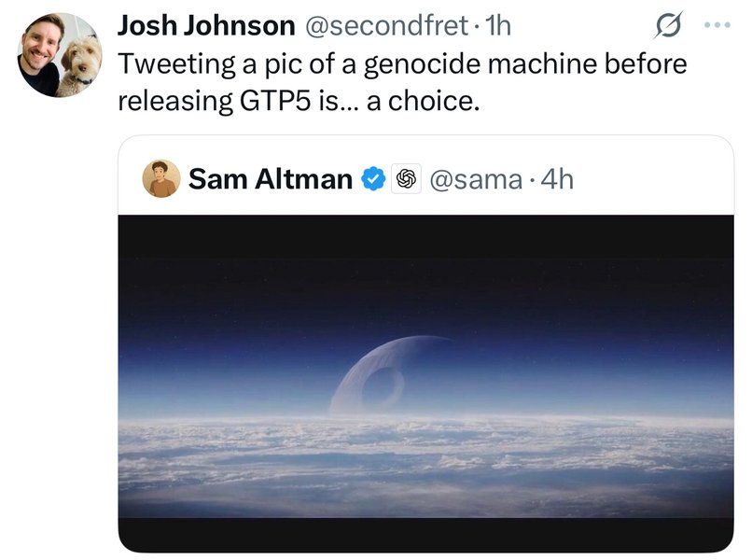The image size is (752, 560).
Task: Click the tweet text about a genocide machine
Action: point(401,64)
